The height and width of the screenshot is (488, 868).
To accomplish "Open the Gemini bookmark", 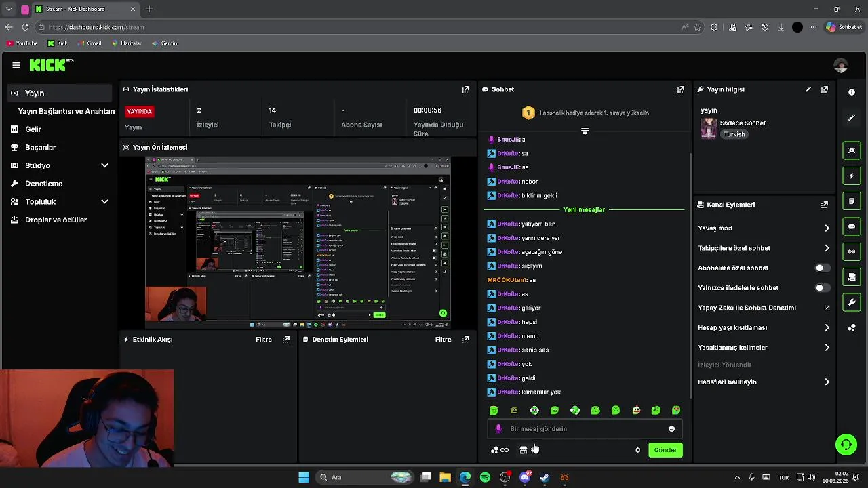I will (x=165, y=43).
